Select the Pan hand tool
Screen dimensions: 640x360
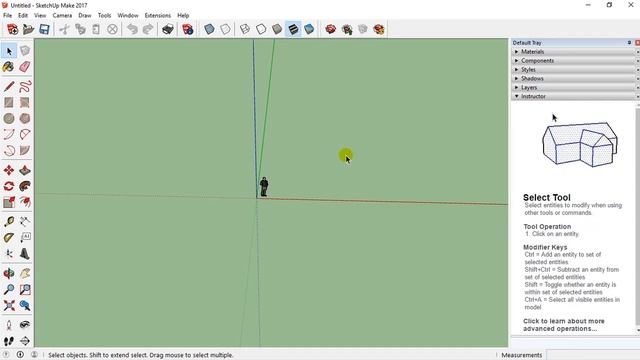tap(25, 273)
